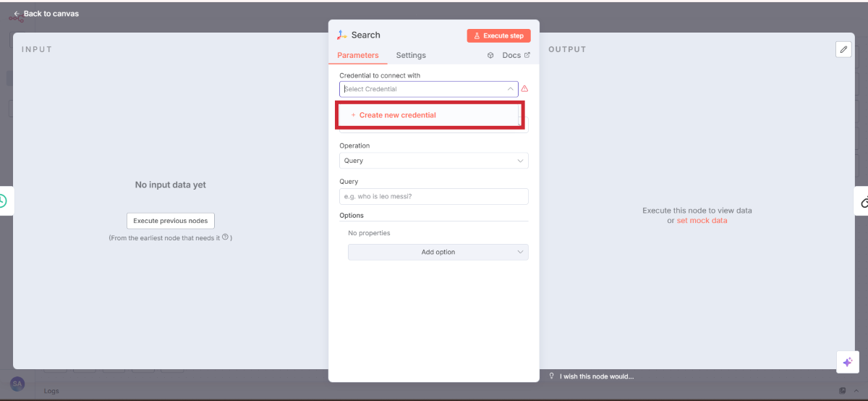Image resolution: width=868 pixels, height=401 pixels.
Task: Click the green icon on left edge
Action: pos(2,201)
